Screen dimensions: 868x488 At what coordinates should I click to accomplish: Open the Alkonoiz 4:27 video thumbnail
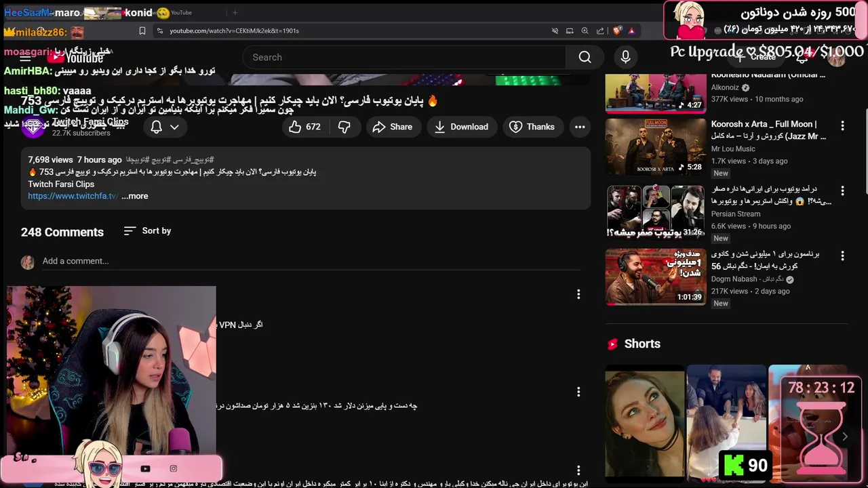656,92
